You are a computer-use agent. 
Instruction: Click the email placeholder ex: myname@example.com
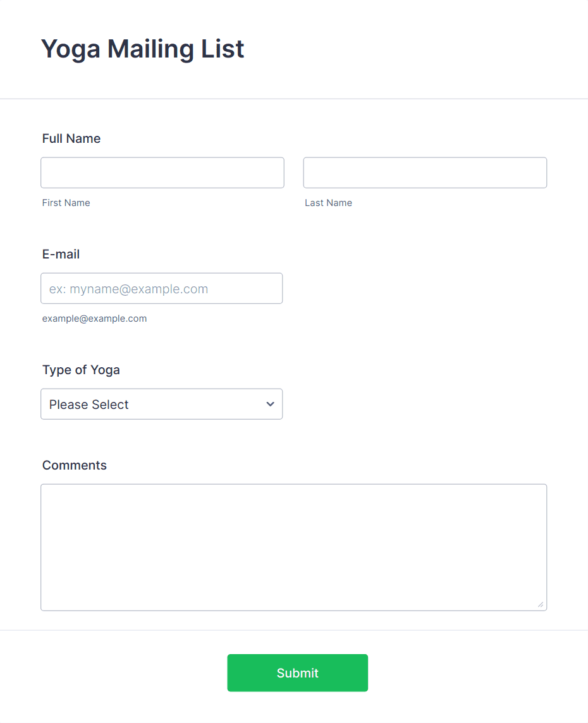[129, 289]
